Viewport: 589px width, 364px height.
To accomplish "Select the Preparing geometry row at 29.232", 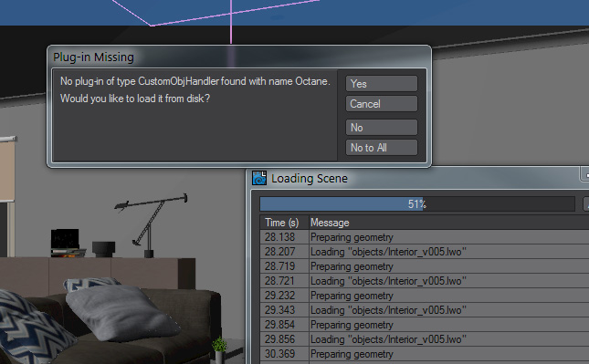I will [x=425, y=296].
